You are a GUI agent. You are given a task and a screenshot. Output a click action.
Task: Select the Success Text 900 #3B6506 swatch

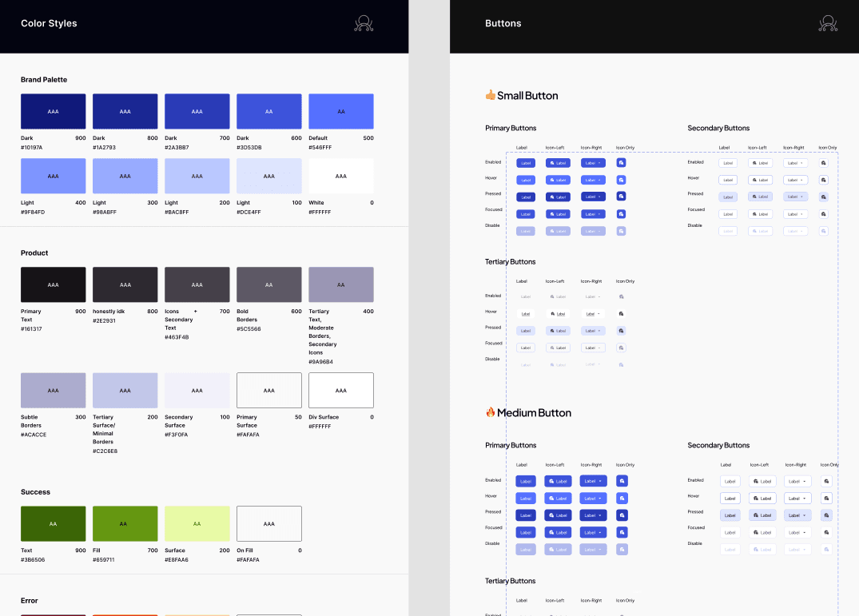tap(54, 523)
